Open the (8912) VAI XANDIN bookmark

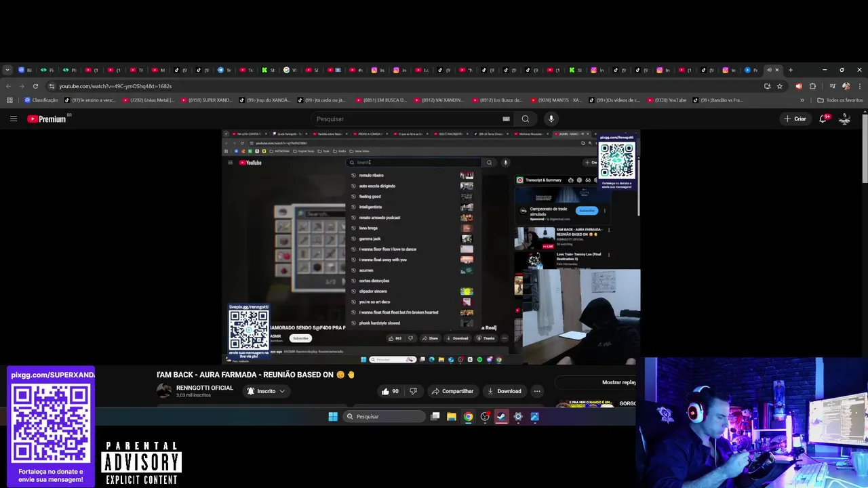439,100
